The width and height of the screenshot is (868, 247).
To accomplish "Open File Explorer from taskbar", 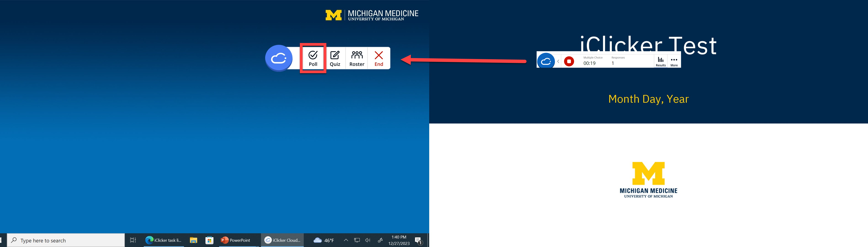I will point(193,240).
